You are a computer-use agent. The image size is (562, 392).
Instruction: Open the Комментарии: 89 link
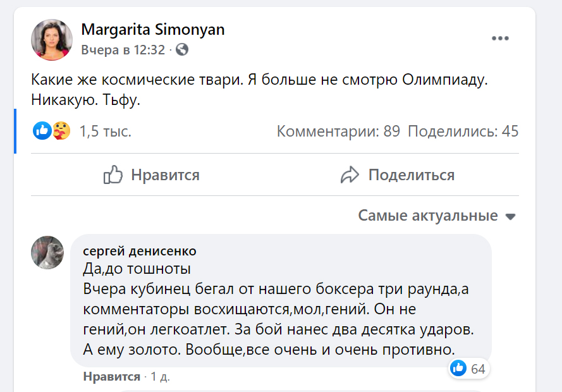click(338, 132)
